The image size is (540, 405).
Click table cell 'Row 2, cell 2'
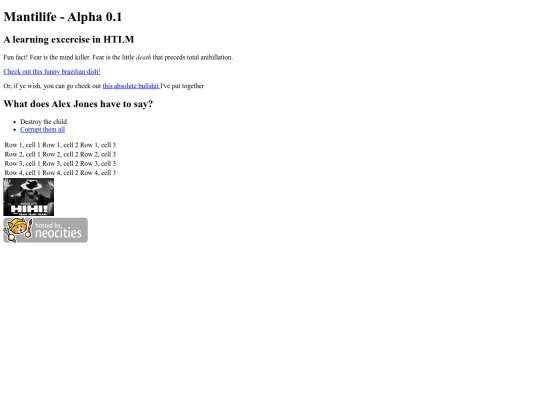pyautogui.click(x=60, y=154)
